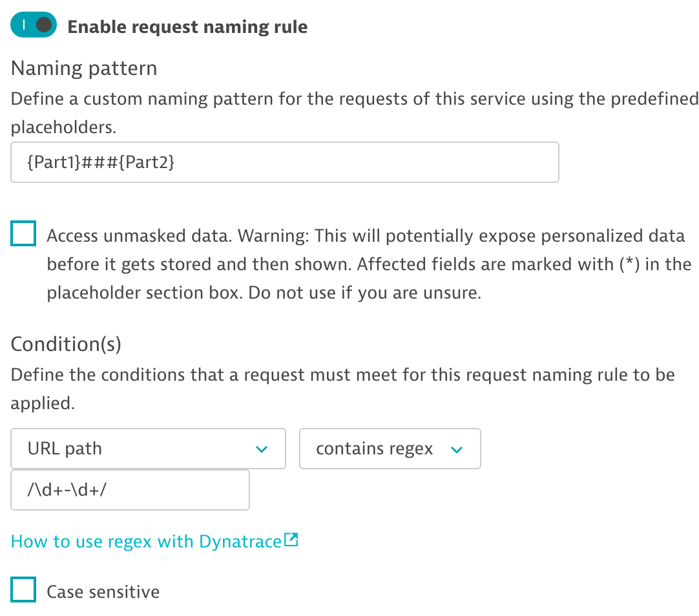Screen dimensions: 699x616
Task: Click the chevron arrow beside contains regex
Action: point(457,450)
